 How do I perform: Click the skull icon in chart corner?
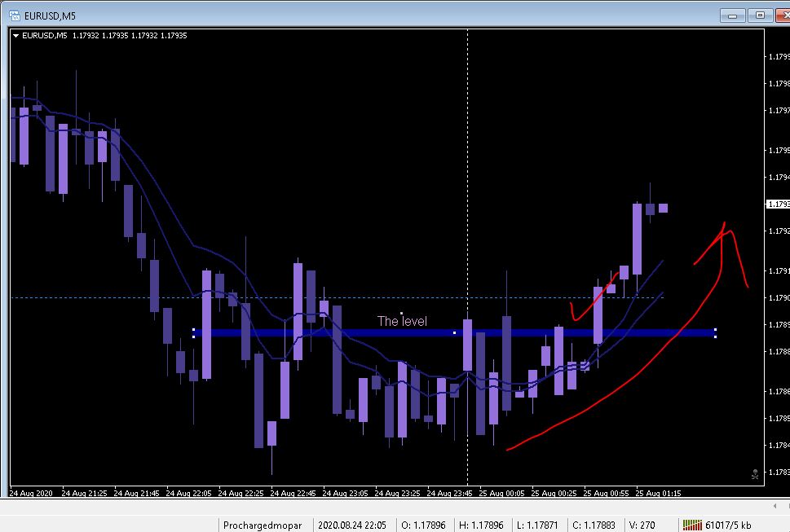(x=755, y=474)
